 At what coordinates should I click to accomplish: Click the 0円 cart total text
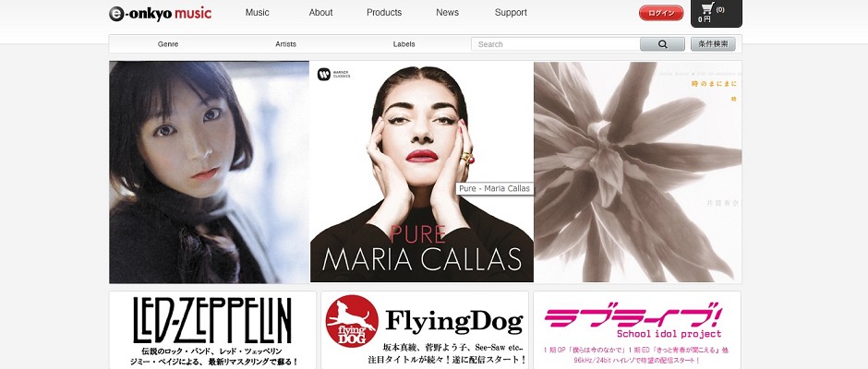click(705, 19)
